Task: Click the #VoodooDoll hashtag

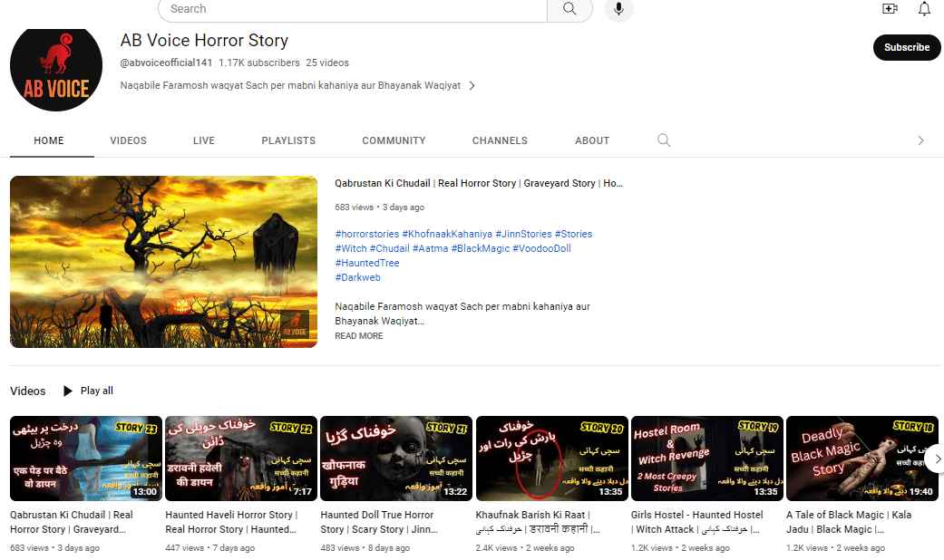Action: [542, 248]
